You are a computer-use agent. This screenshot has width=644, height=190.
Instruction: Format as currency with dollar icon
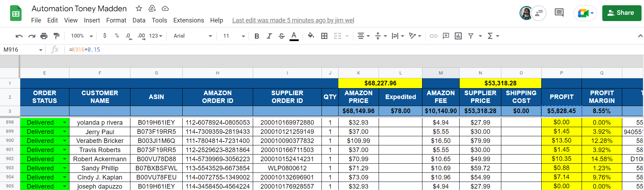[x=105, y=35]
